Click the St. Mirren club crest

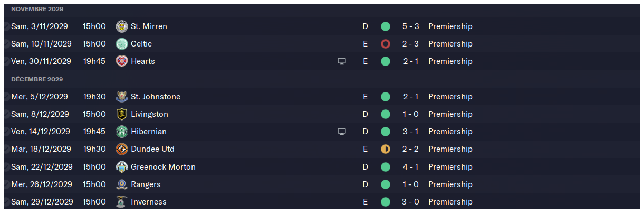[x=122, y=26]
